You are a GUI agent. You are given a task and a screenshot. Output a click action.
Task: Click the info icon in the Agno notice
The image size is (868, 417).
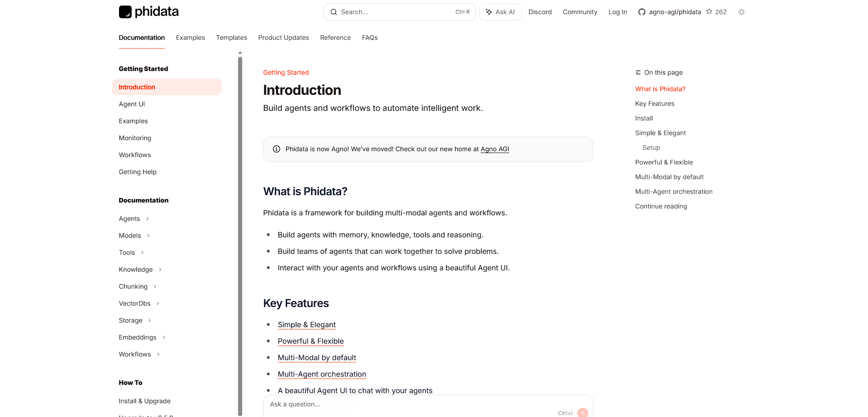(x=277, y=149)
